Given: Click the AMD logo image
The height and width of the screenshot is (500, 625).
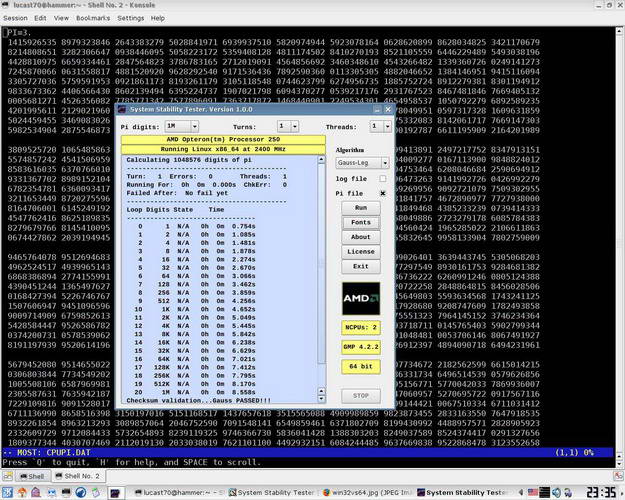Looking at the screenshot, I should (361, 299).
